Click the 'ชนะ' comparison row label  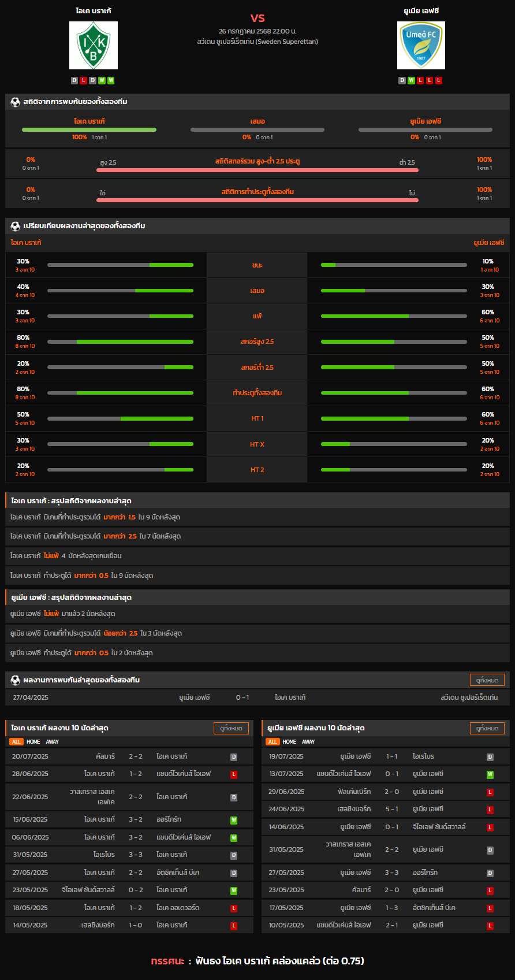[x=257, y=265]
